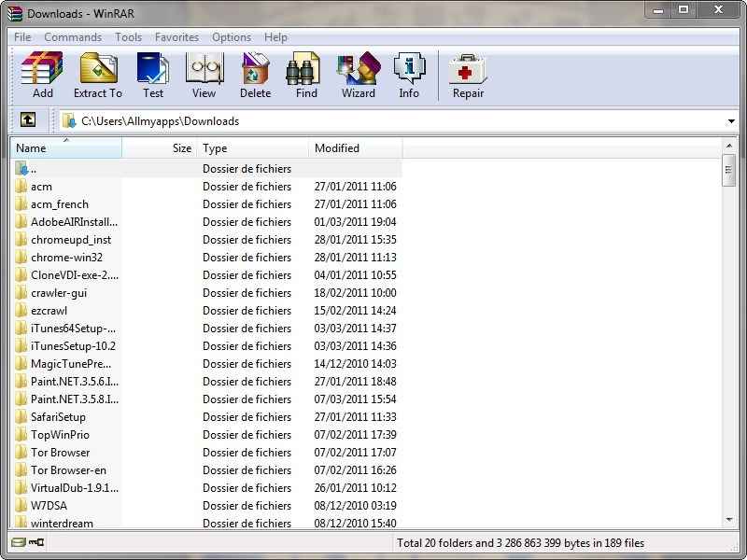Click the WinRAR icon in title bar
The image size is (747, 560).
pos(15,13)
